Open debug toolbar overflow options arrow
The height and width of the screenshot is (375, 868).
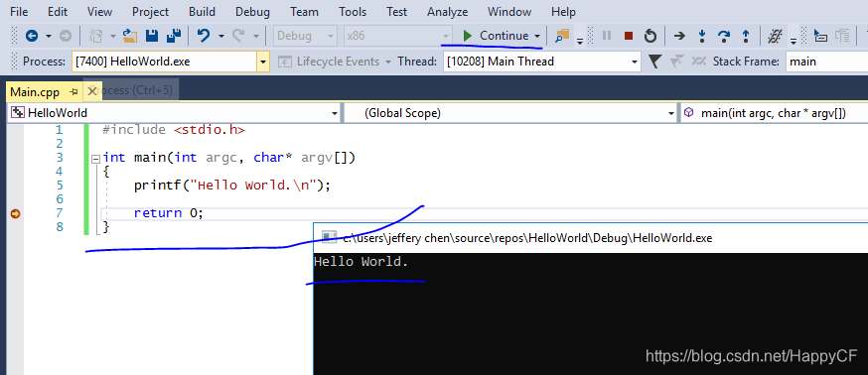point(794,41)
